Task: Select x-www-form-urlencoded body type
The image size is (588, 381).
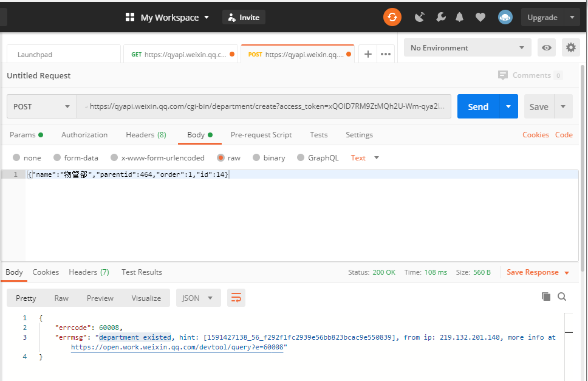Action: pyautogui.click(x=114, y=157)
